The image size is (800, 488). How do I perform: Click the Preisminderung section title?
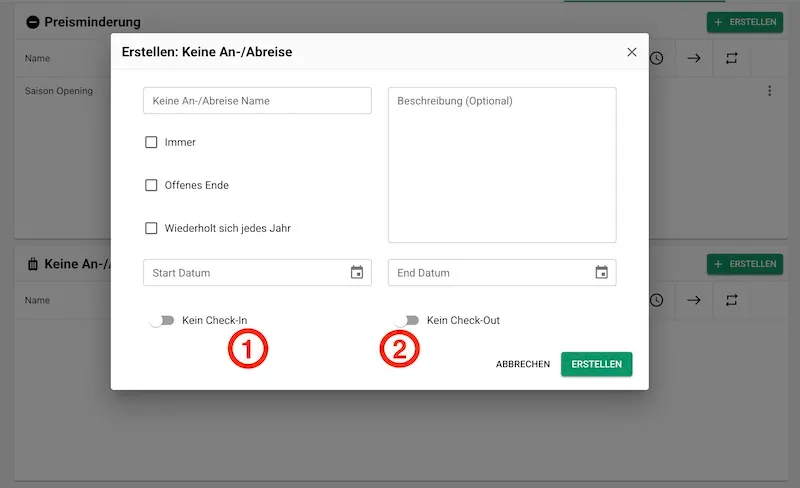click(x=92, y=22)
